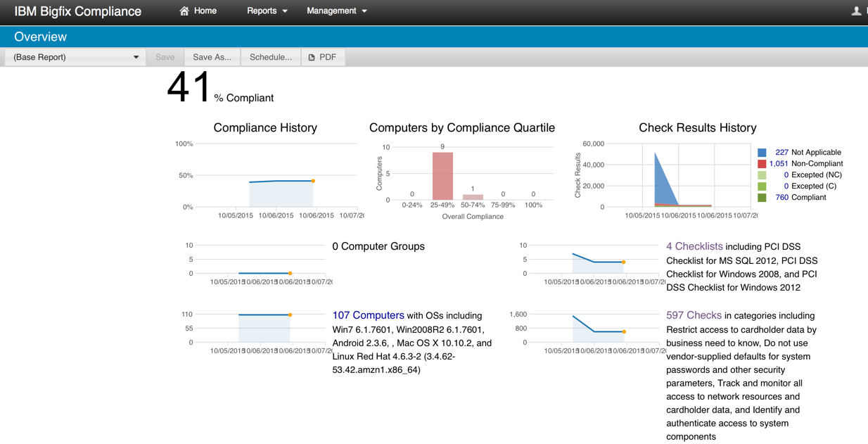
Task: Open the 107 Computers link
Action: 369,315
